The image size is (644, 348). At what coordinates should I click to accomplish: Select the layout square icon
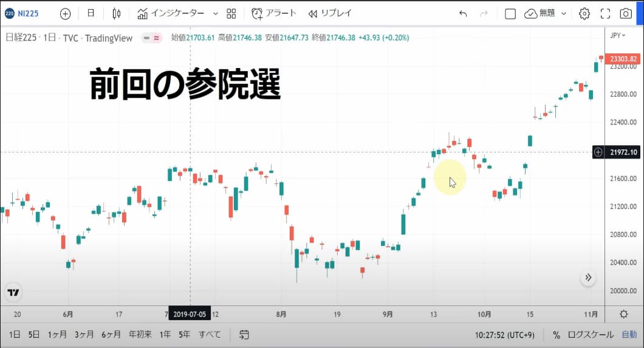pyautogui.click(x=510, y=13)
